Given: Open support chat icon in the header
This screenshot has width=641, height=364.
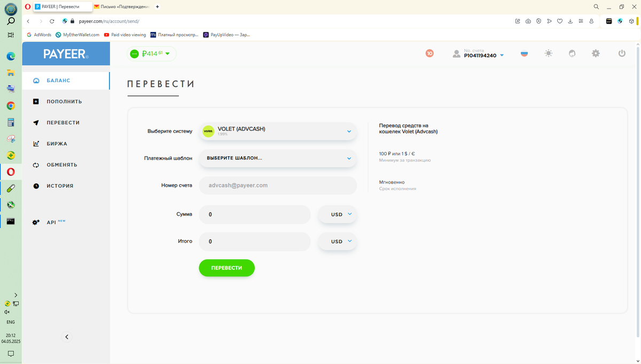Looking at the screenshot, I should [572, 53].
